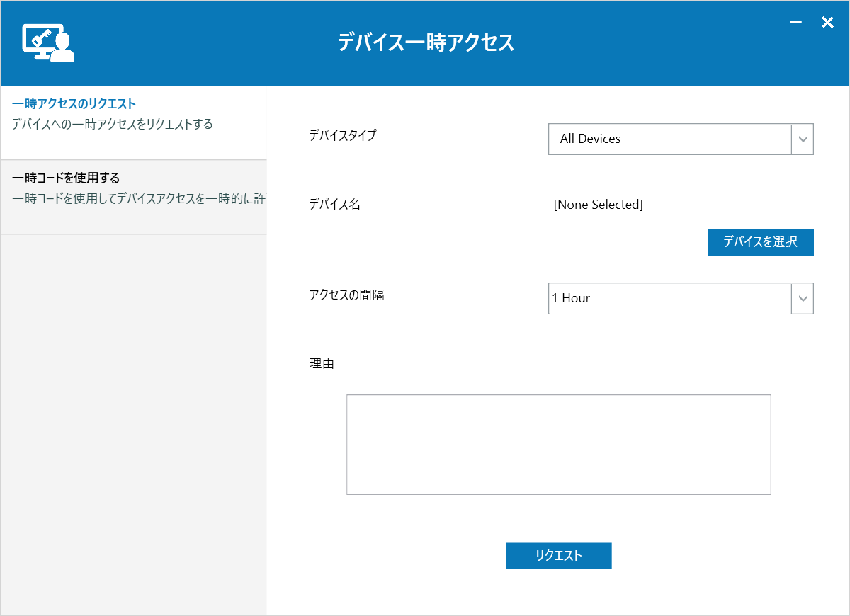Image resolution: width=850 pixels, height=616 pixels.
Task: Click the デバイスタイプ field label
Action: pyautogui.click(x=343, y=135)
